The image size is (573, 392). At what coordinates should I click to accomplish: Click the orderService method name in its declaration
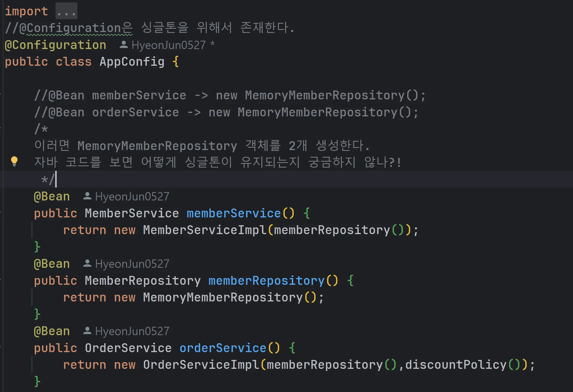click(x=223, y=348)
